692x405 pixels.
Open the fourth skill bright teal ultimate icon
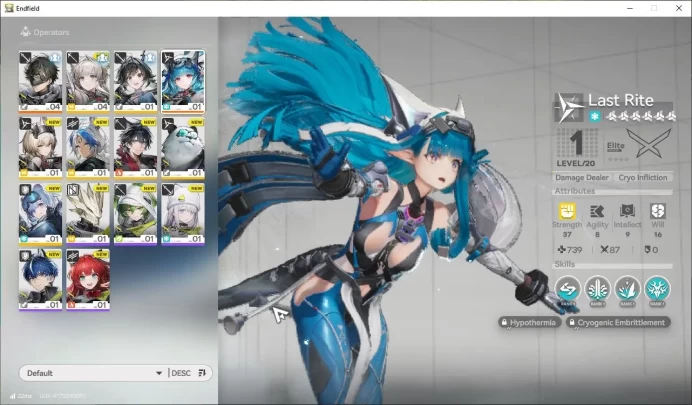657,289
